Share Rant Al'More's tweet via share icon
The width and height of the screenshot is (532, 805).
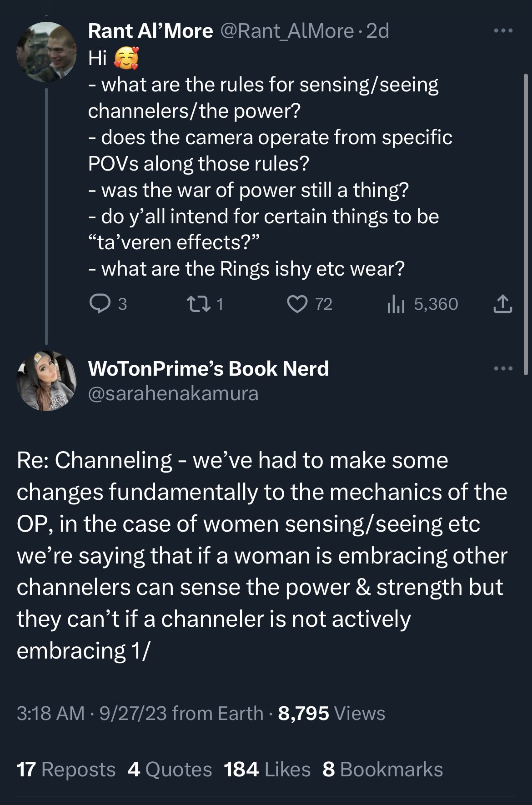tap(502, 304)
